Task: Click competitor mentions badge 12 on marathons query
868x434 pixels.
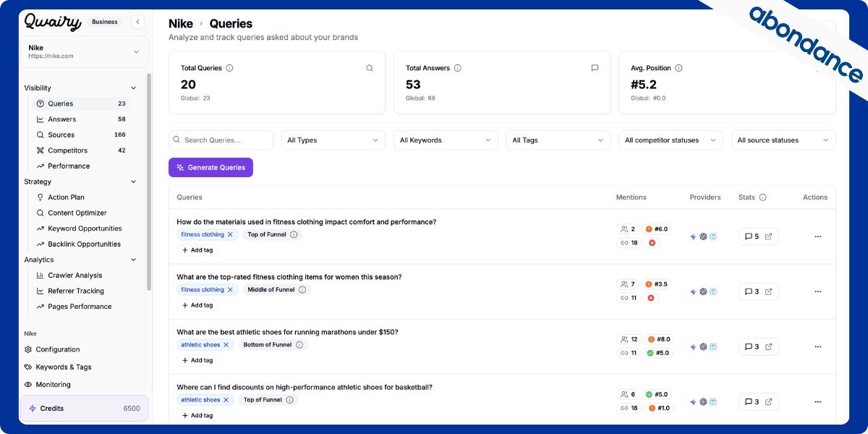Action: [629, 339]
